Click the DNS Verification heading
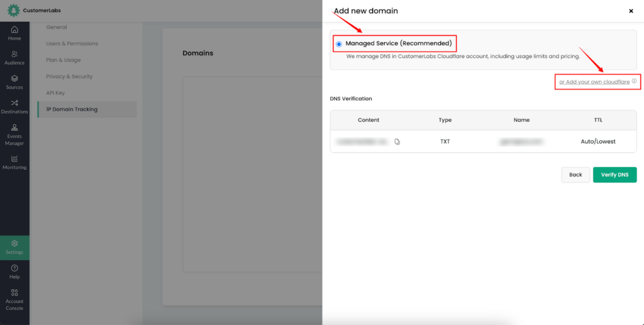 [351, 99]
